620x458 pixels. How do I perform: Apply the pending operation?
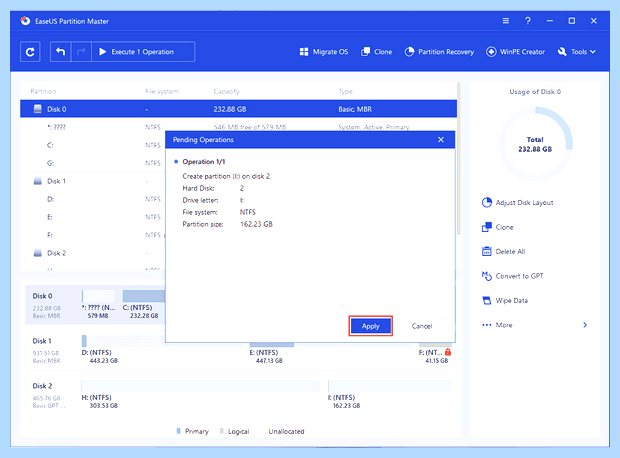(x=370, y=326)
